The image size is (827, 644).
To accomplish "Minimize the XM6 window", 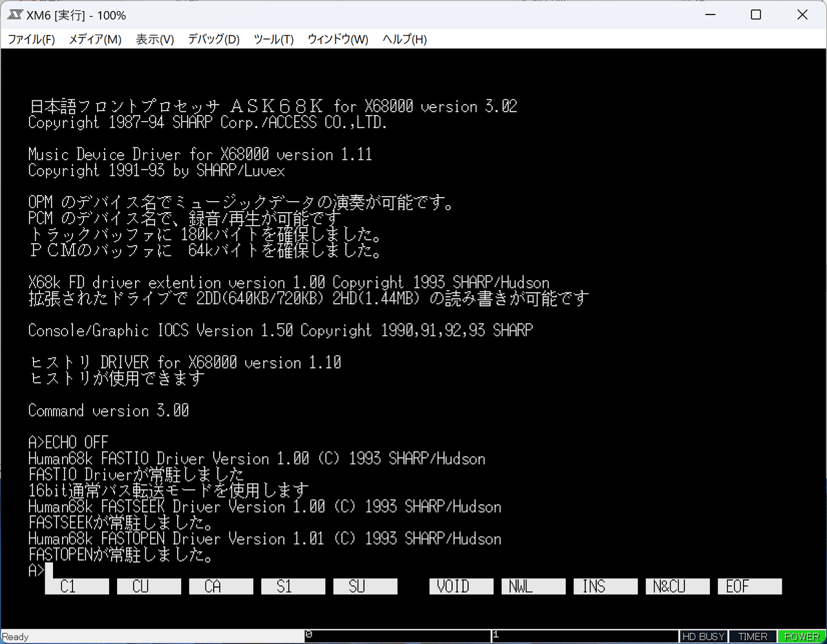I will (x=711, y=14).
